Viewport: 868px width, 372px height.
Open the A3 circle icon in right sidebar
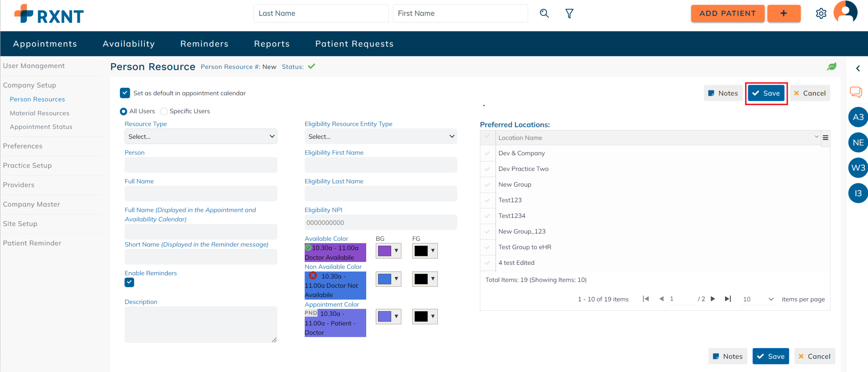click(x=858, y=117)
